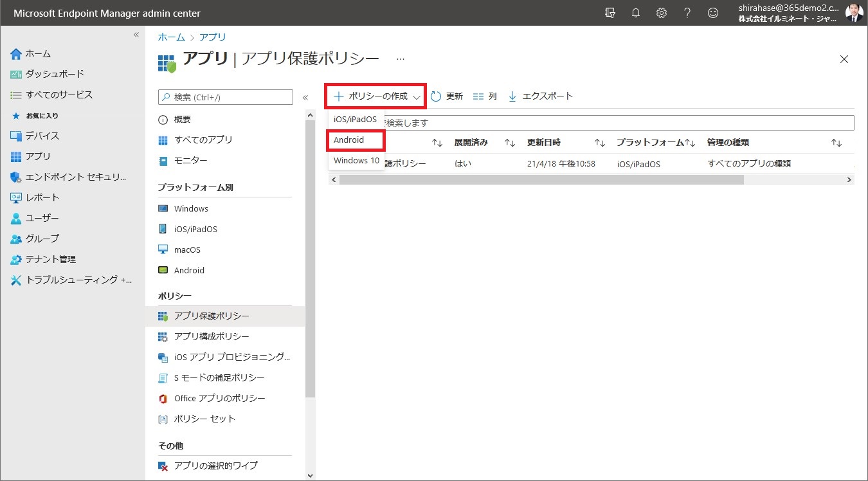Collapse the left navigation pane
This screenshot has width=868, height=481.
(x=136, y=35)
